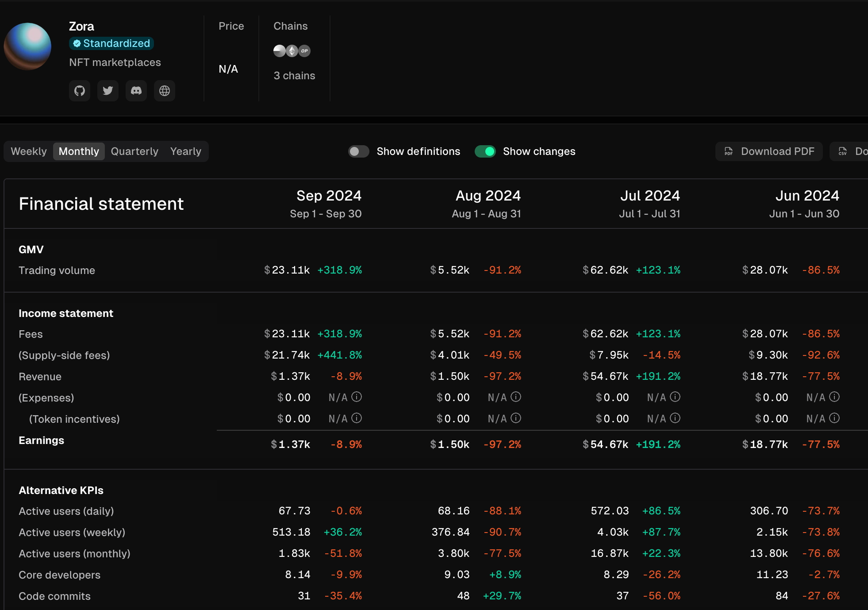The image size is (868, 610).
Task: Open Zora's Discord server icon
Action: click(x=136, y=91)
